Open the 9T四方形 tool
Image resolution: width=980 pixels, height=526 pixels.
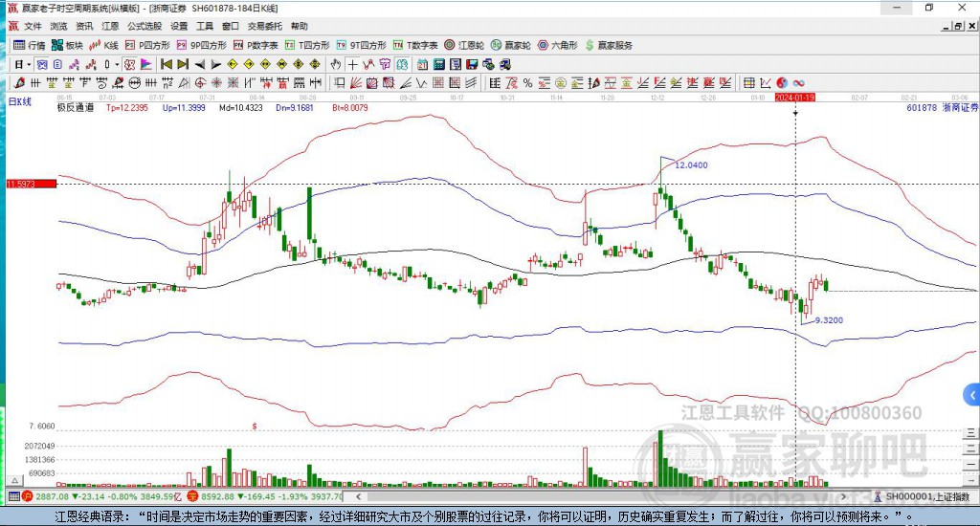pyautogui.click(x=361, y=45)
